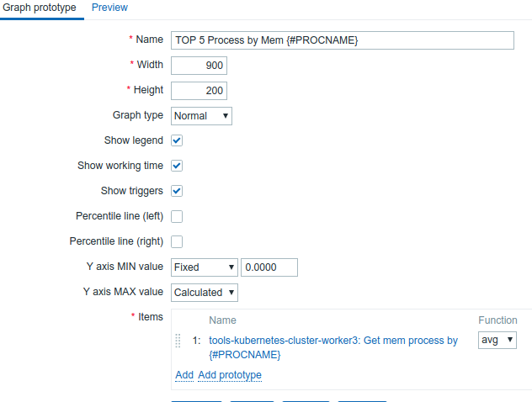Focus the Height input field
Viewport: 532px width, 402px height.
point(199,91)
